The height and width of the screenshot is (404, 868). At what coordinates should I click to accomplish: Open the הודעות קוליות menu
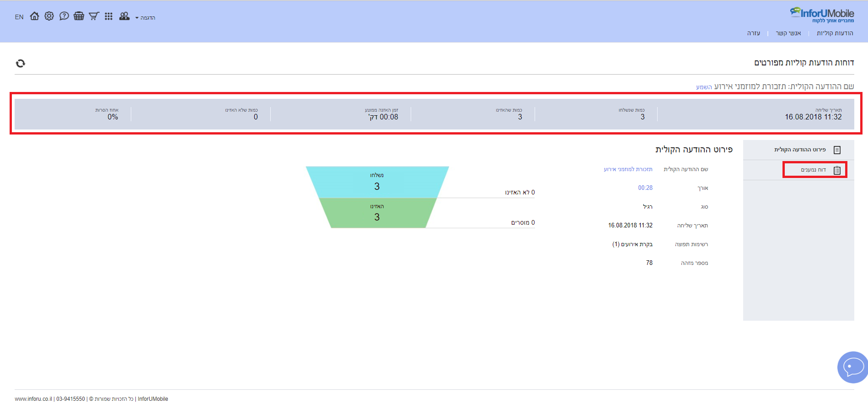835,33
